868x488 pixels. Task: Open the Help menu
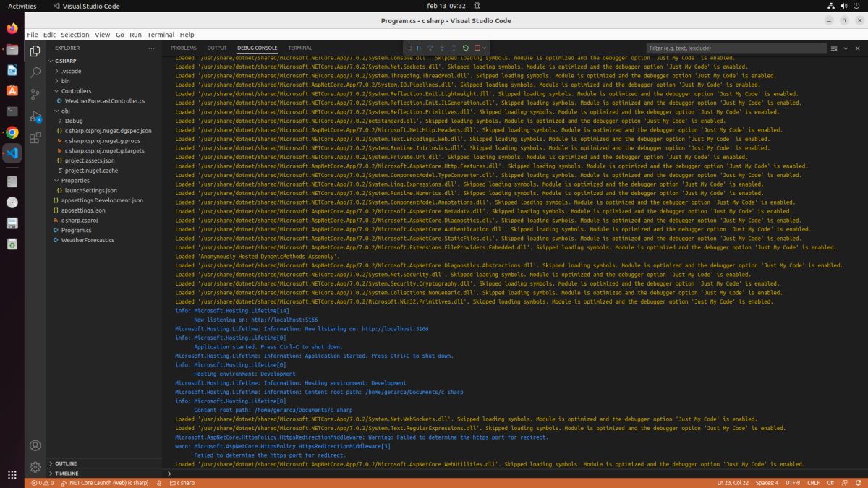[x=187, y=35]
